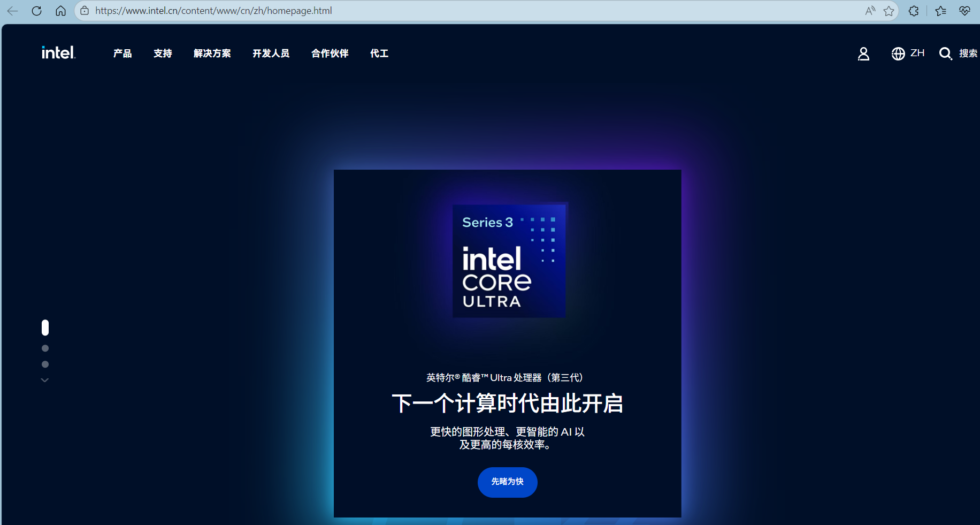Focus the address bar URL field

(476, 11)
